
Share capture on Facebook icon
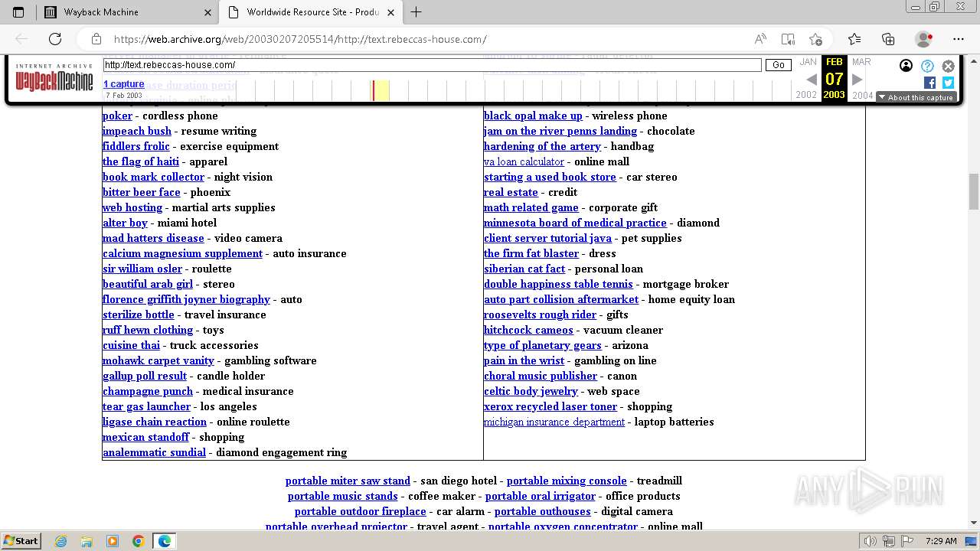click(x=930, y=83)
